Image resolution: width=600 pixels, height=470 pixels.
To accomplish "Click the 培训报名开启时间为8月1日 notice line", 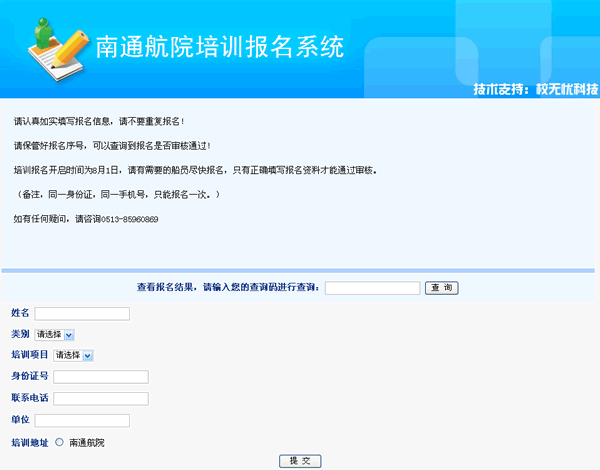I will (x=196, y=170).
